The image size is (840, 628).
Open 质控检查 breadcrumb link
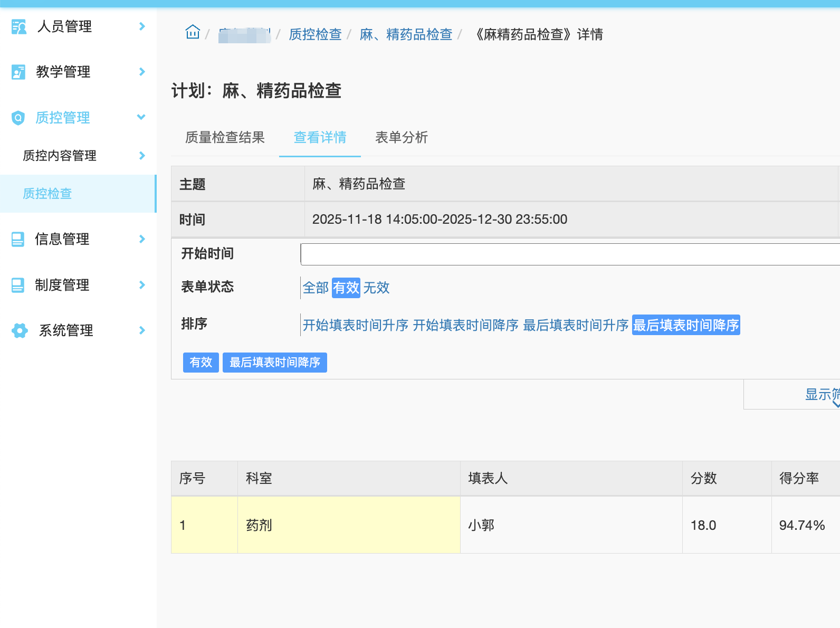[x=315, y=35]
